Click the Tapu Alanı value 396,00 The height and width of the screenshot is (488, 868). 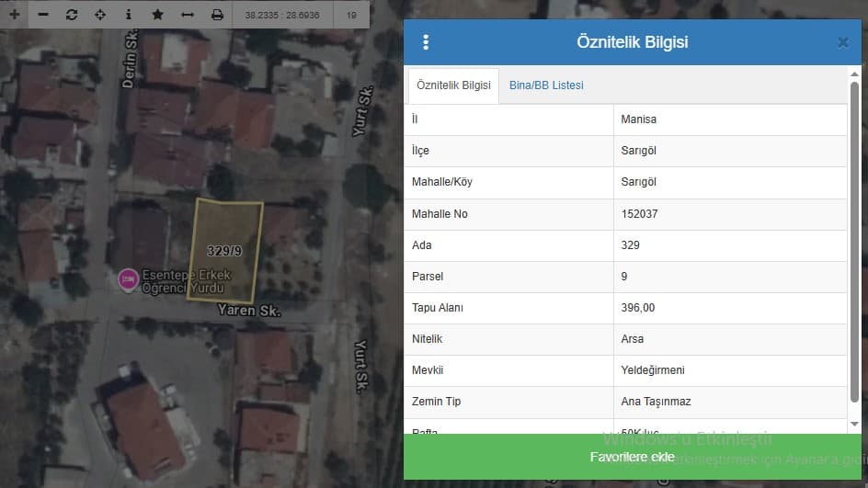(638, 308)
